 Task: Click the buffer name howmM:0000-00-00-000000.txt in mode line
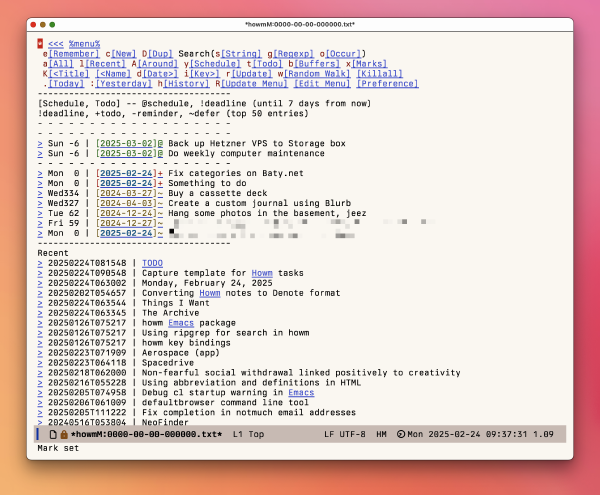pos(147,434)
